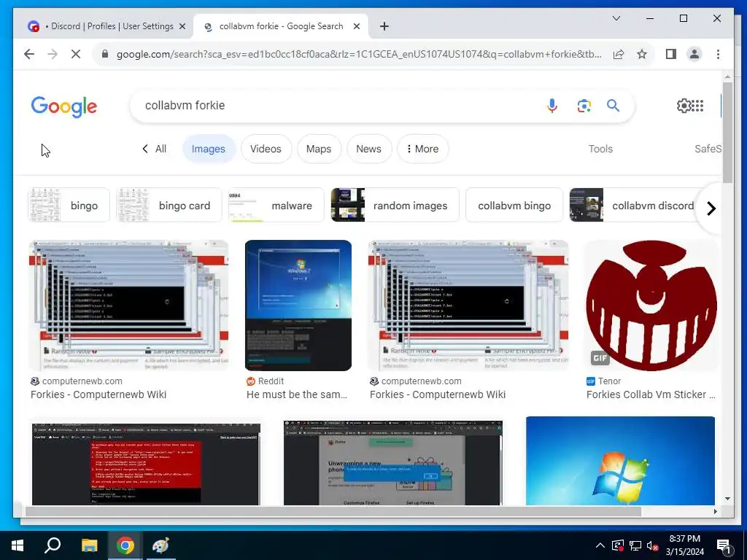Open the Tools options
The width and height of the screenshot is (747, 560).
coord(600,149)
